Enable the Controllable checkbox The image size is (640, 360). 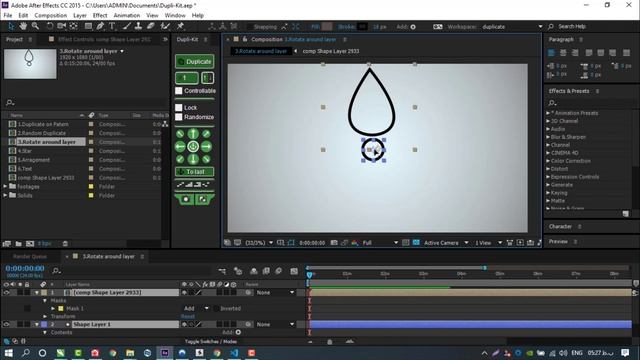click(179, 91)
